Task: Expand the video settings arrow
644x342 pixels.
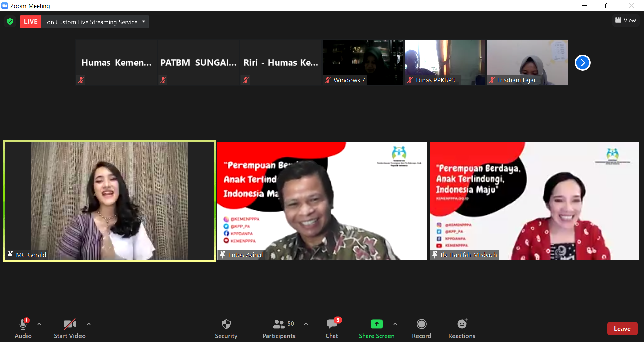Action: (89, 324)
